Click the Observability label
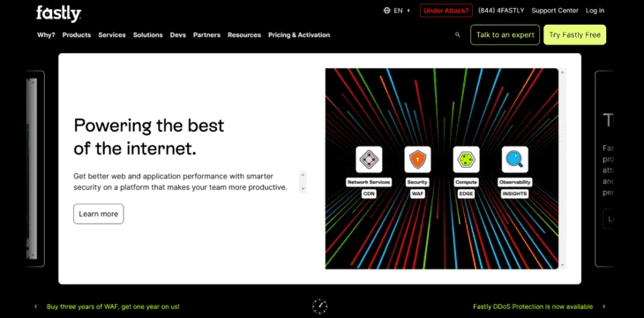Viewport: 644px width, 318px height. (x=515, y=182)
